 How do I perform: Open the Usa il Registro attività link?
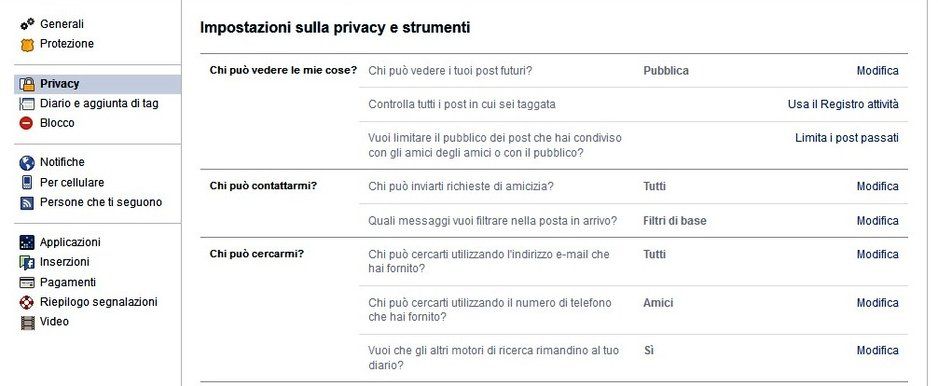pyautogui.click(x=843, y=104)
